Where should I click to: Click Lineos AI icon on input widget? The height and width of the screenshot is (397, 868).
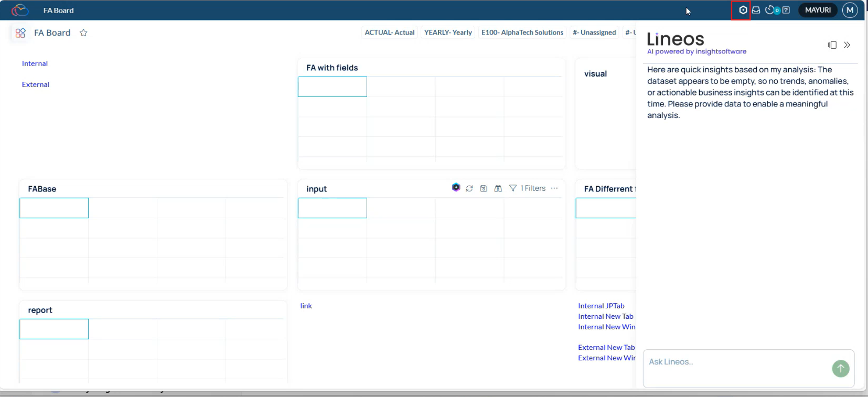(456, 188)
